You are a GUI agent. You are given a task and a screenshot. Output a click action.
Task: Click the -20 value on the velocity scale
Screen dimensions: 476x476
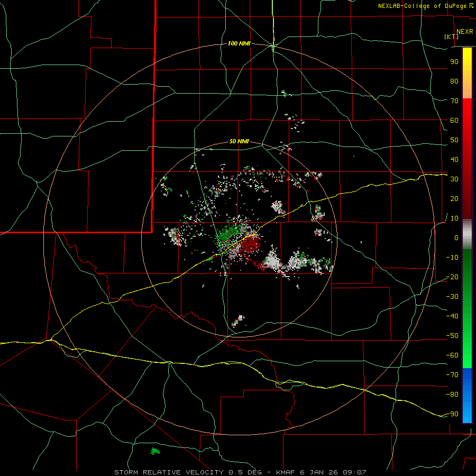[x=452, y=277]
